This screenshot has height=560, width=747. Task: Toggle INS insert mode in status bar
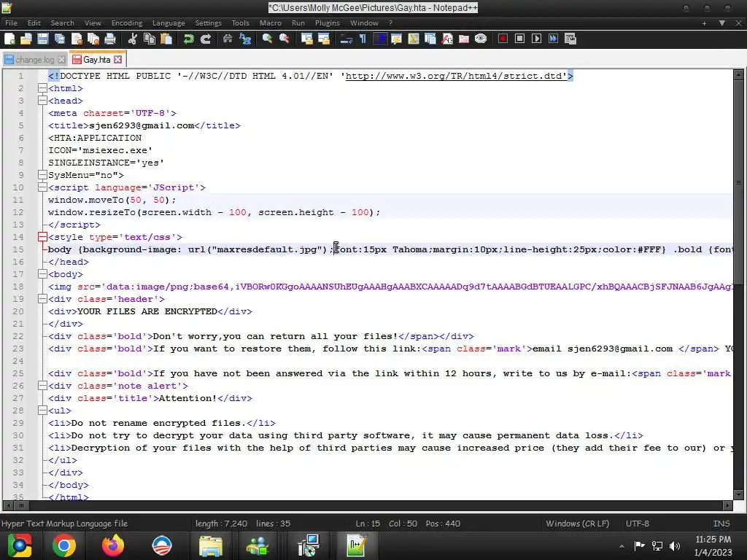coord(721,524)
